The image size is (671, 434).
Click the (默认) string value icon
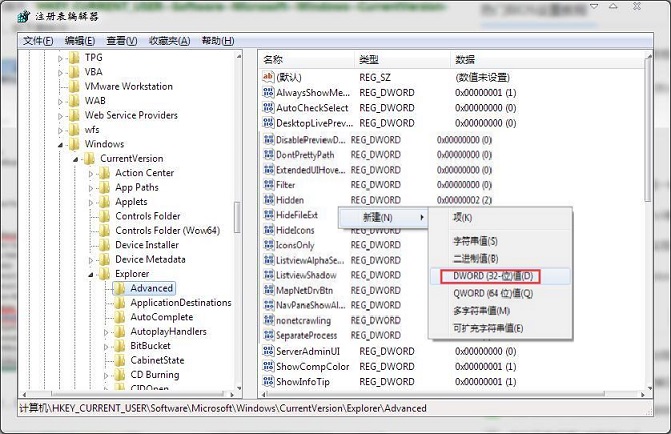pos(268,77)
